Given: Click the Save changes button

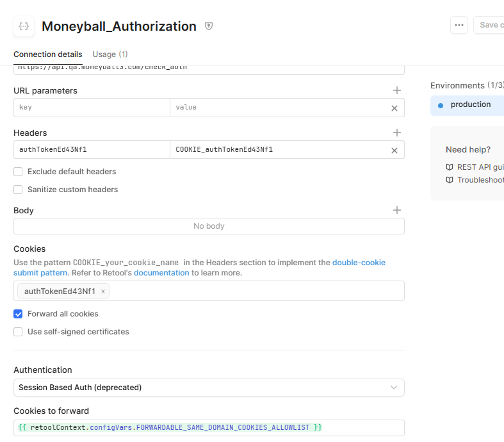Looking at the screenshot, I should [x=489, y=25].
